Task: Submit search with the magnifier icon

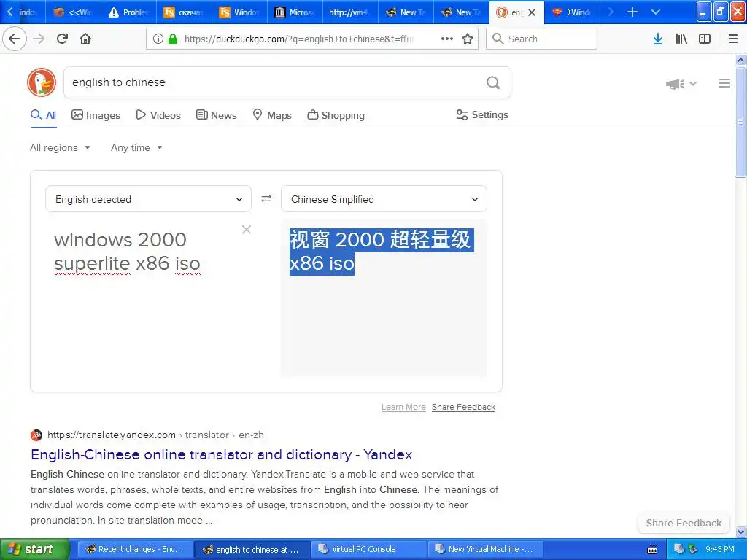Action: pos(493,82)
